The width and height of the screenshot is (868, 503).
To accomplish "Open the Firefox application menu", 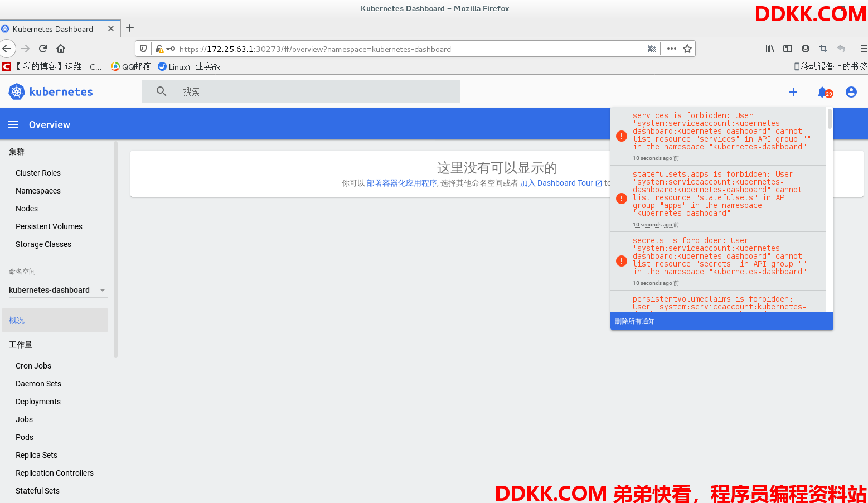I will tap(864, 49).
